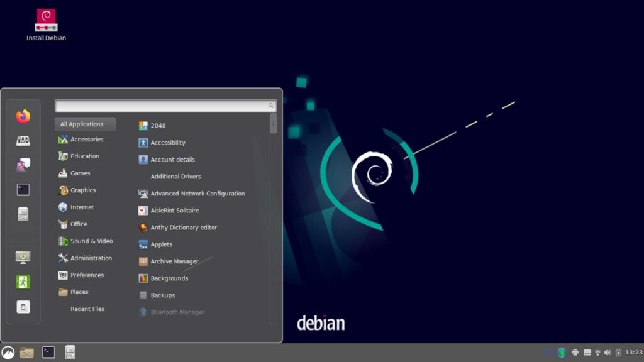
Task: Open Files manager from the menu favorites
Action: 23,214
